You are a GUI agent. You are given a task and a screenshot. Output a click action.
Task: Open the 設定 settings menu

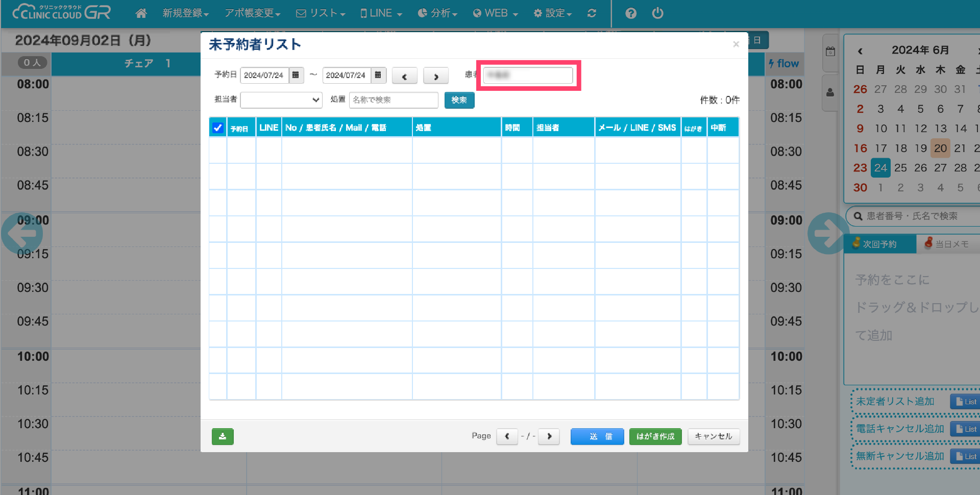553,13
